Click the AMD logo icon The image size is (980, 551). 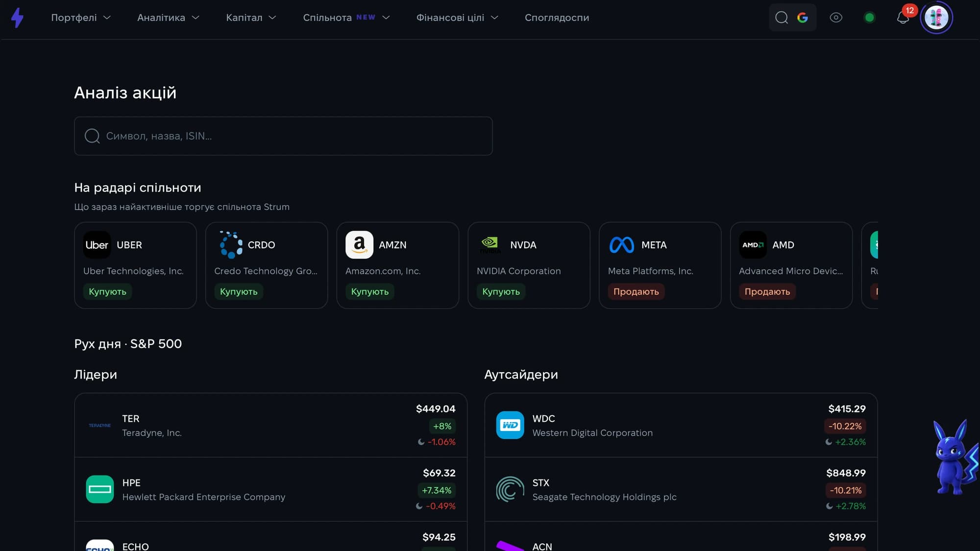[753, 245]
